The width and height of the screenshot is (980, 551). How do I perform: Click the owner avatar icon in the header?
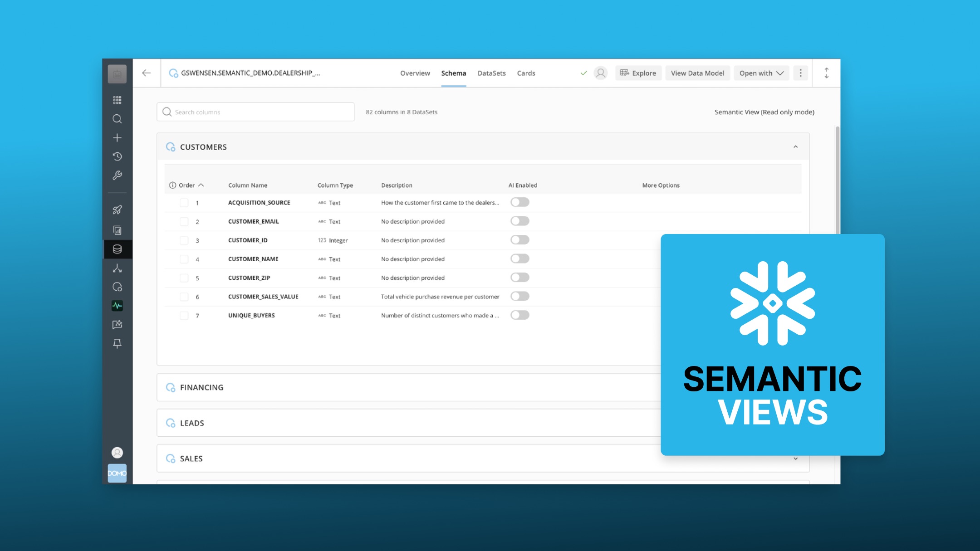601,73
